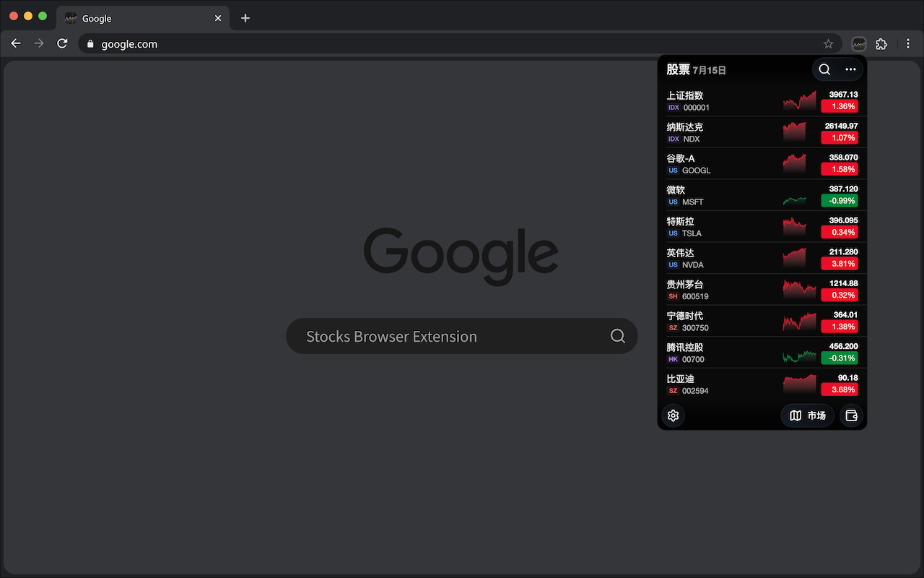Toggle the 1.36% change badge
Screen dimensions: 924x578
click(x=840, y=106)
